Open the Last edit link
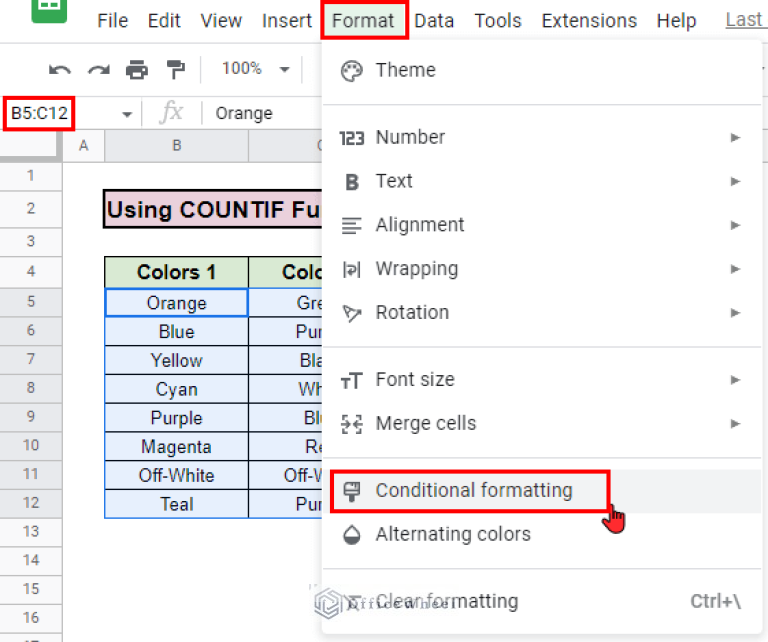Viewport: 768px width, 642px height. click(x=746, y=20)
